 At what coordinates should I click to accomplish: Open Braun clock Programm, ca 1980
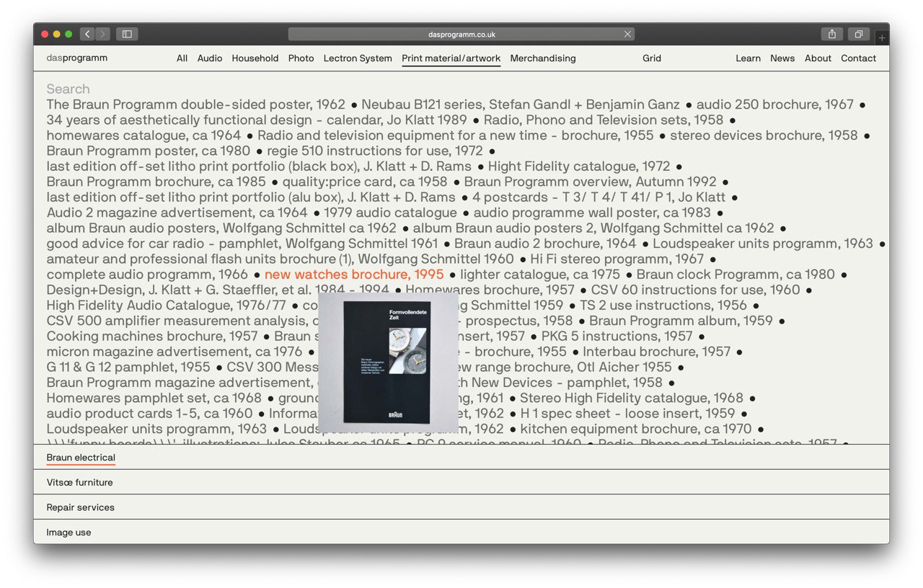point(736,275)
